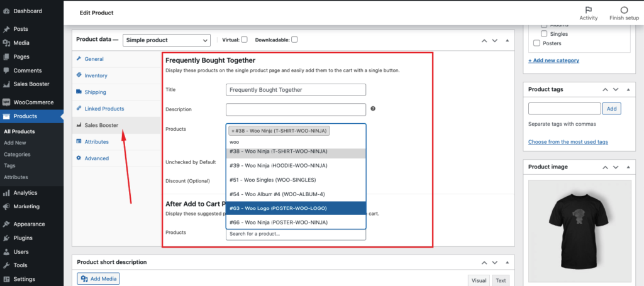
Task: Select #39 Woo Ninja hoodie option
Action: tap(296, 165)
